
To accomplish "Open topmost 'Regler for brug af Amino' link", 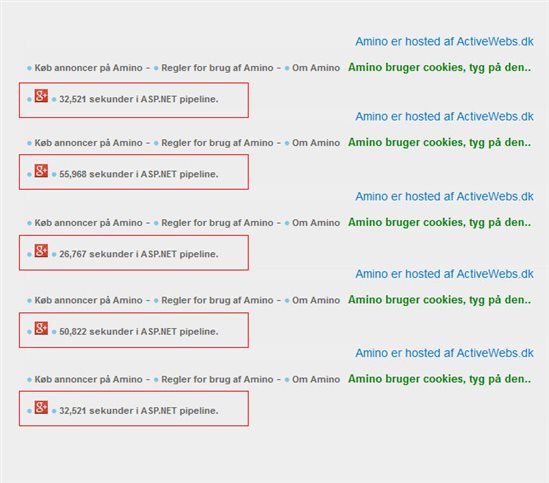I will pyautogui.click(x=217, y=68).
